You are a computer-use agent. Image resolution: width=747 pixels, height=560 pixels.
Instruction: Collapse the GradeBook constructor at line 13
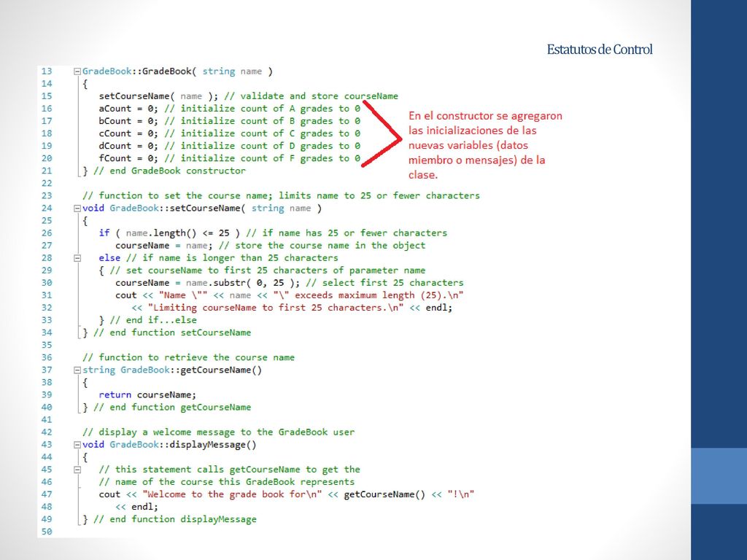tap(77, 71)
